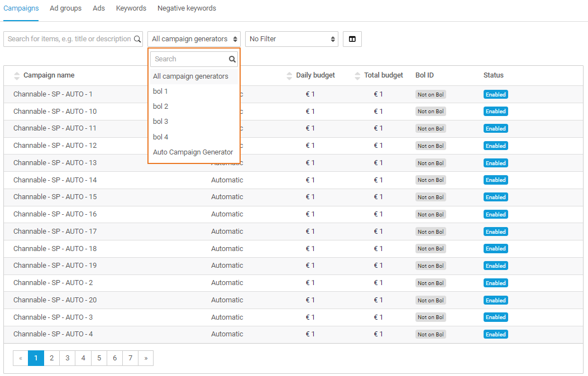
Task: Click the magnifier icon in the main search box
Action: pos(137,39)
